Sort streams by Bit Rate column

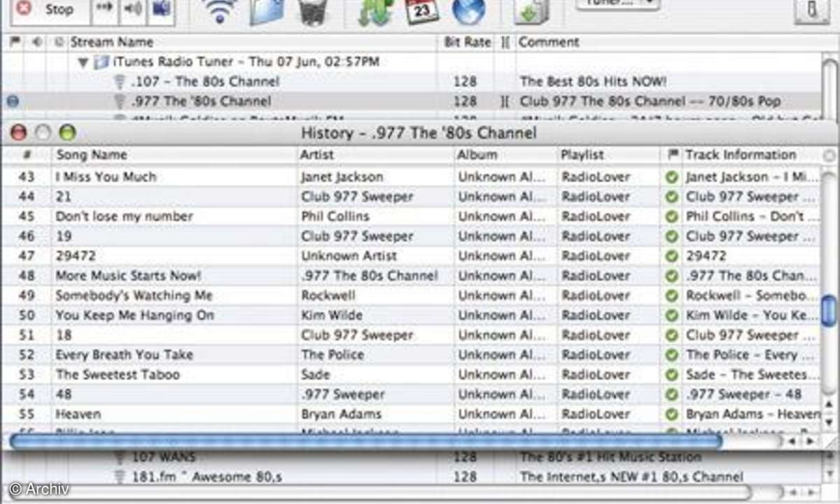tap(468, 42)
